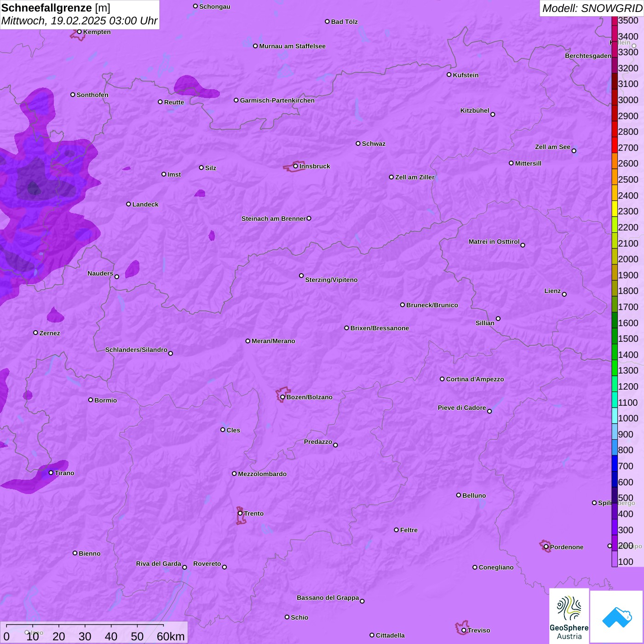Click the Lienz location marker dot
This screenshot has width=644, height=644.
(564, 294)
